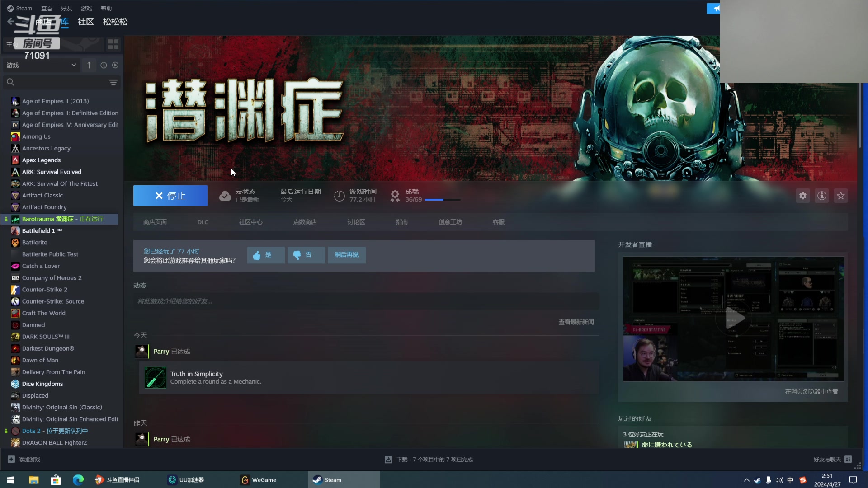Open File Explorer from taskbar
The width and height of the screenshot is (868, 488).
pos(34,480)
